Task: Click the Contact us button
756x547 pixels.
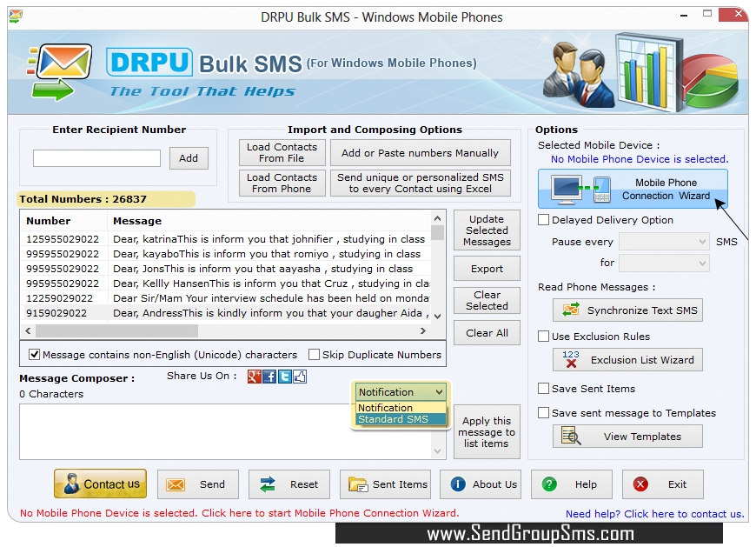Action: pyautogui.click(x=100, y=484)
